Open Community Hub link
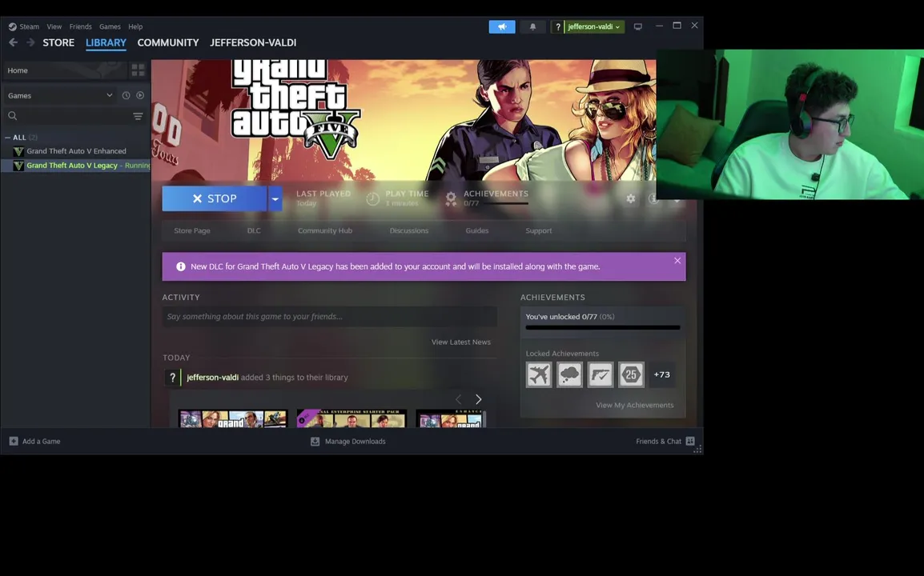 (325, 231)
